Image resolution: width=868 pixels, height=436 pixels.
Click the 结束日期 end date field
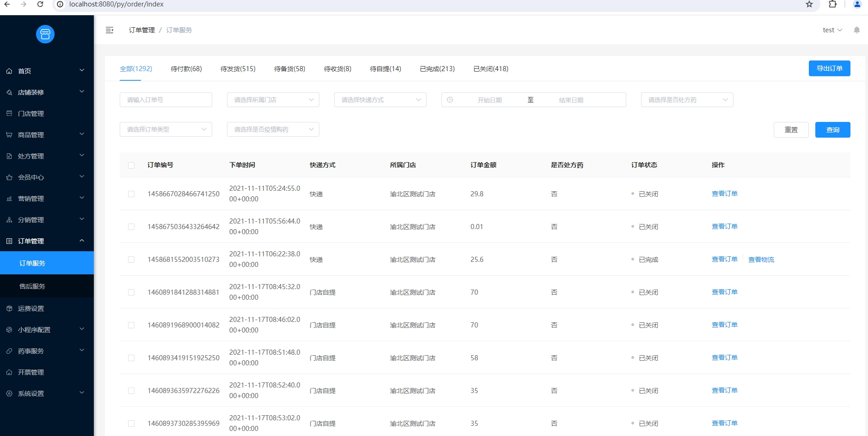point(571,100)
